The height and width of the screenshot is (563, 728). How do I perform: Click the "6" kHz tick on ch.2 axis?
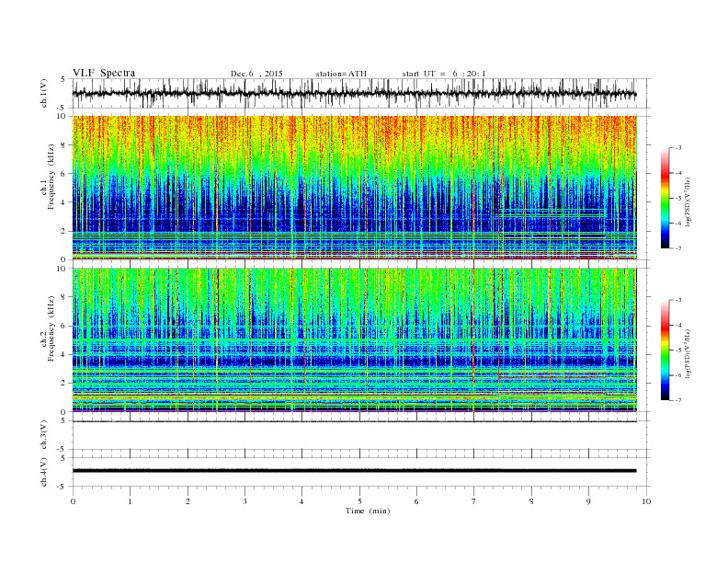pyautogui.click(x=64, y=326)
